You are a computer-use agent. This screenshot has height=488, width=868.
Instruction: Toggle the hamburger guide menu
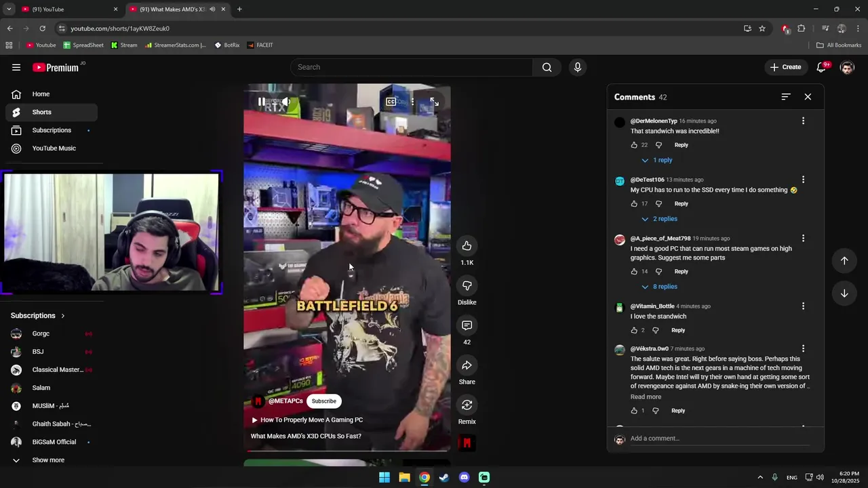[16, 67]
